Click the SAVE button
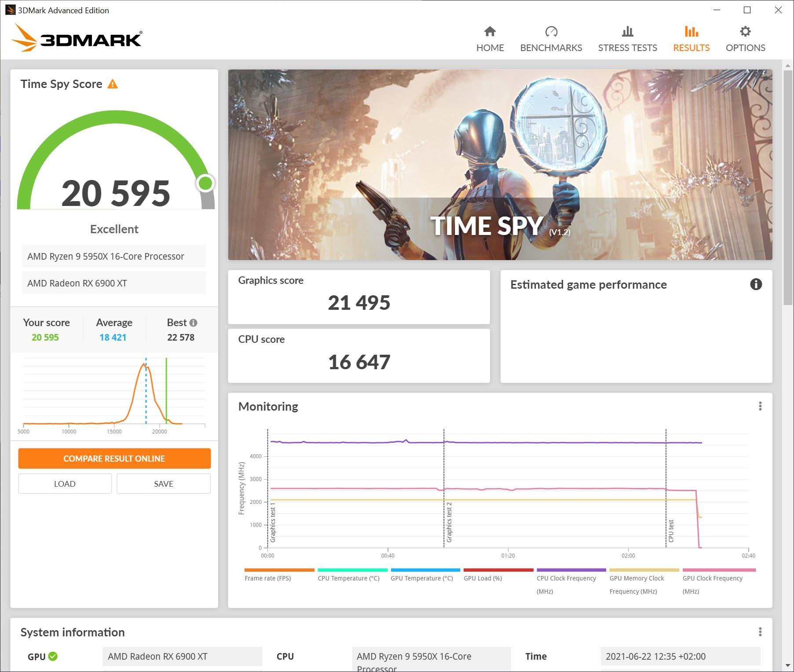 pyautogui.click(x=164, y=484)
